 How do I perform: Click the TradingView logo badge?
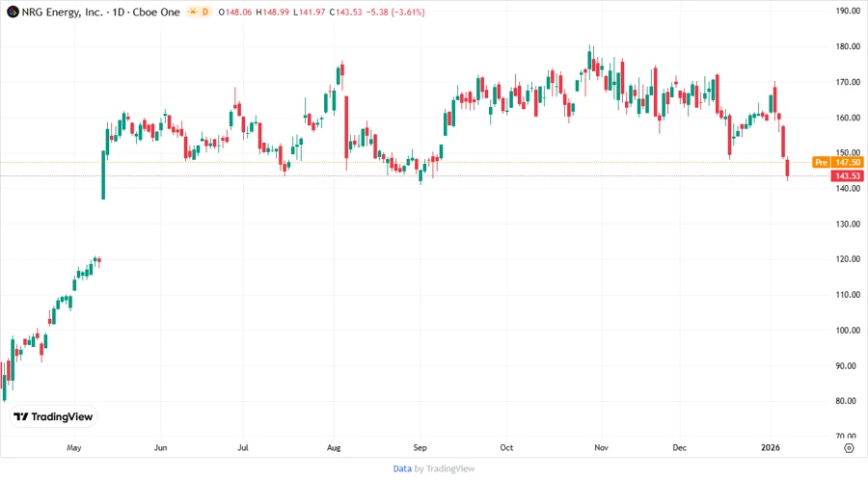[x=53, y=417]
